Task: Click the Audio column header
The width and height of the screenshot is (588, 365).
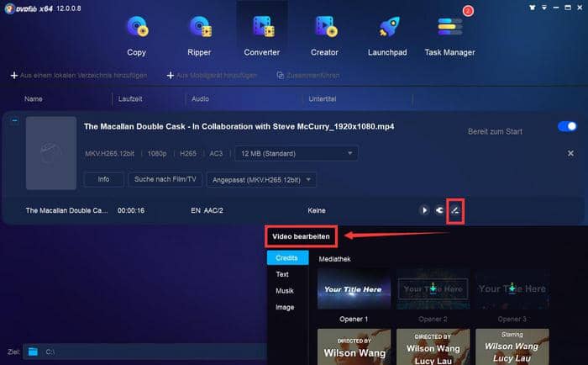Action: [x=200, y=99]
